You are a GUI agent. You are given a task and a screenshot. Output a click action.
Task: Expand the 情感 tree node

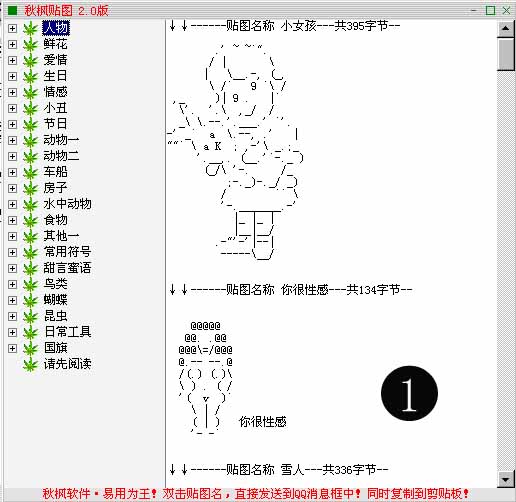point(12,92)
